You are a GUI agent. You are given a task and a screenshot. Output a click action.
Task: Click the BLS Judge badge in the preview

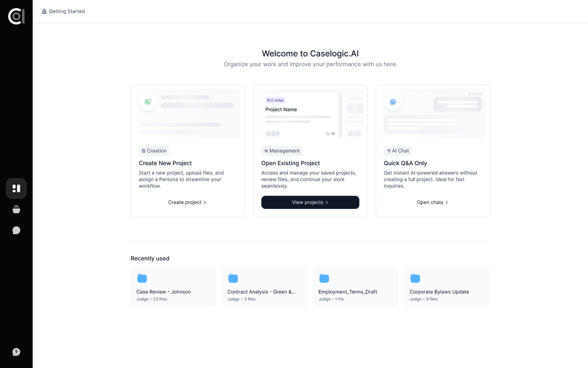click(276, 100)
